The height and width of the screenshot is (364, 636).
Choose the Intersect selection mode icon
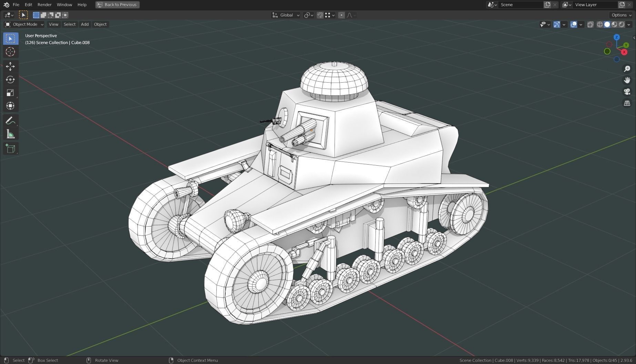[x=65, y=15]
